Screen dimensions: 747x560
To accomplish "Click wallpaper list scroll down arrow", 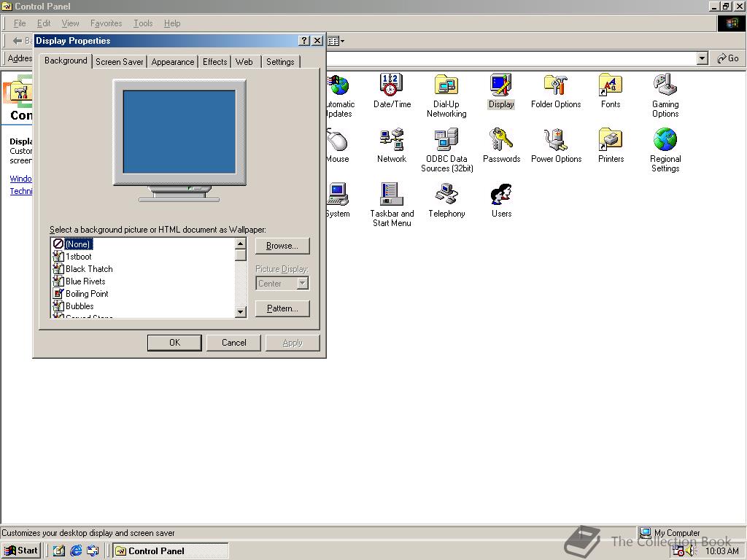I will (x=241, y=312).
